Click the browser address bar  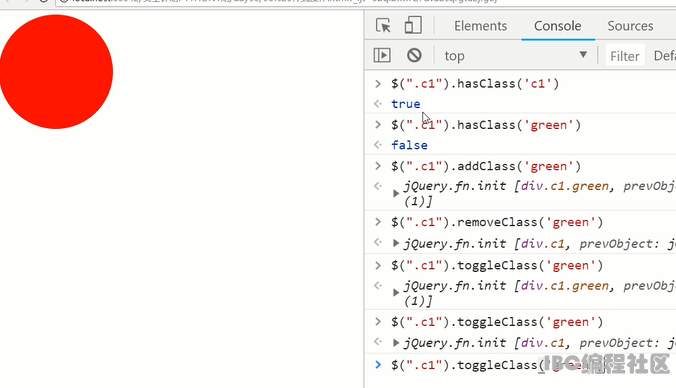point(366,1)
